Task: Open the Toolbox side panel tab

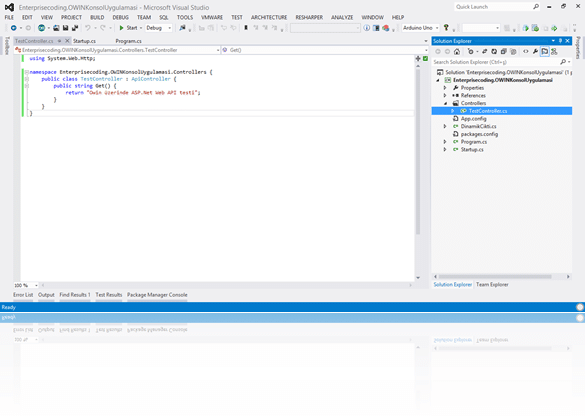Action: (x=6, y=46)
